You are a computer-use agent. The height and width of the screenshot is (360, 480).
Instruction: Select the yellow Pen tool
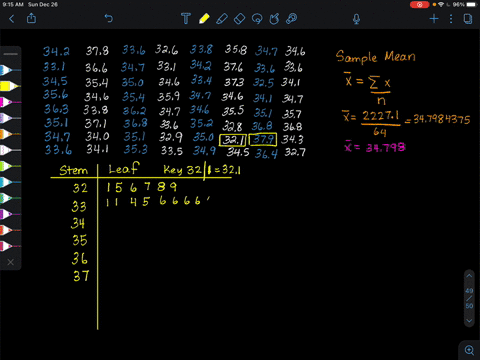click(204, 18)
